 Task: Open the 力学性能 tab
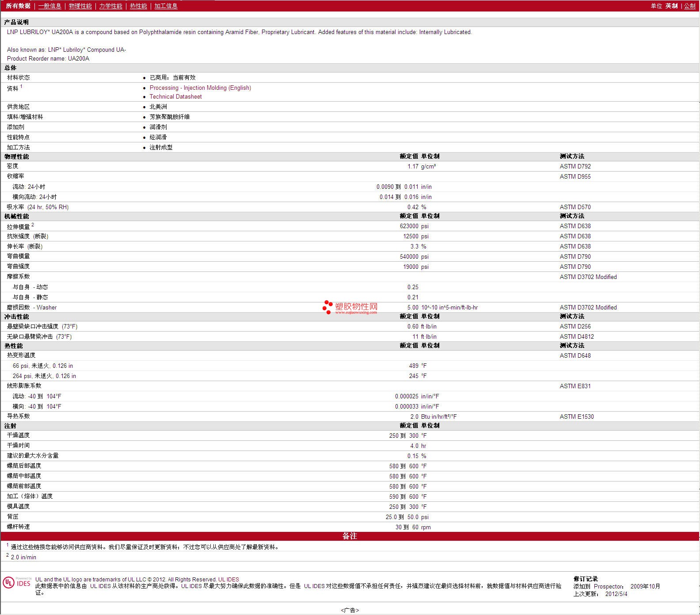click(110, 6)
